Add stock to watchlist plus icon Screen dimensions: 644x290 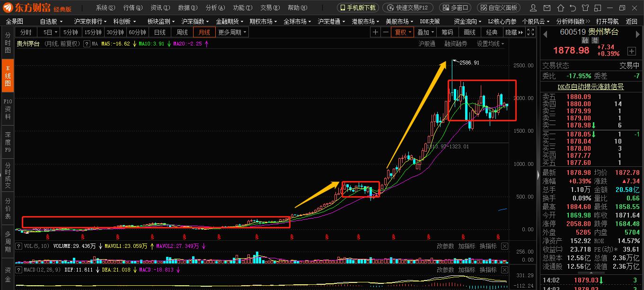(632, 51)
